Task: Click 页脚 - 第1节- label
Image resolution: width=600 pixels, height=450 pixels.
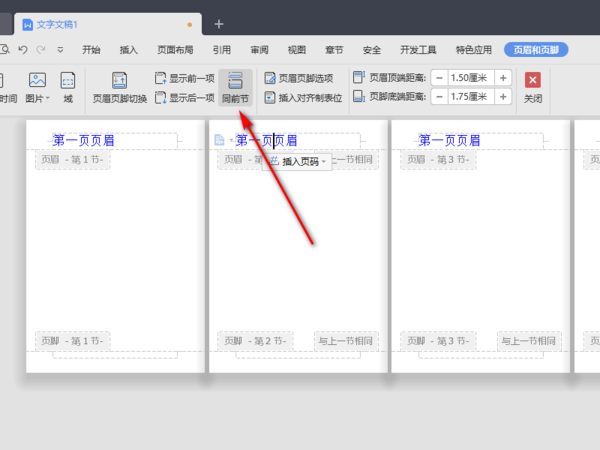Action: (x=72, y=341)
